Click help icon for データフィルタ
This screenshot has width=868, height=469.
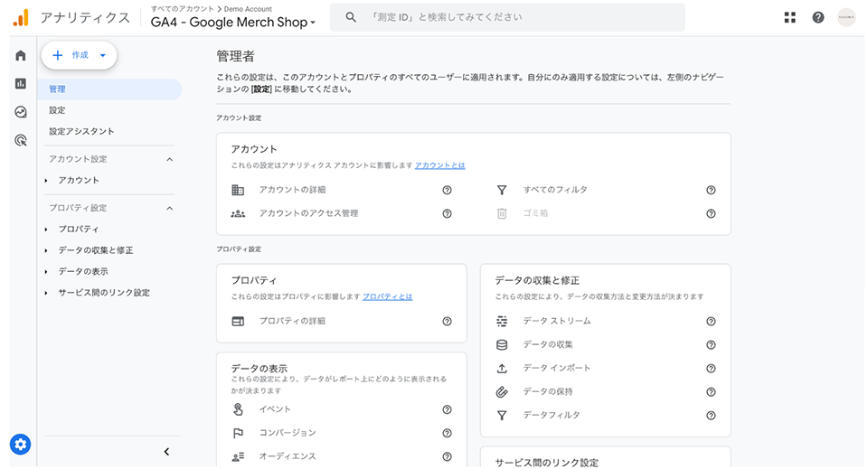(x=712, y=416)
